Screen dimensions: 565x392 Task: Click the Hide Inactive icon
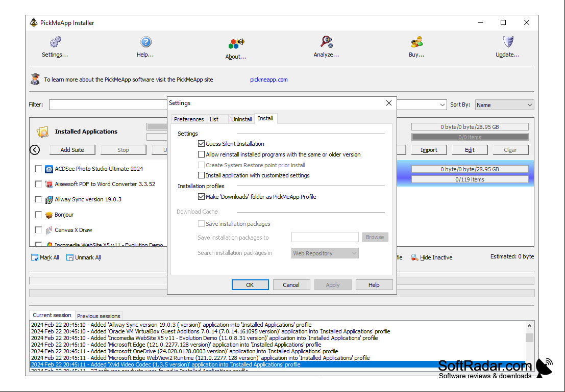[x=414, y=257]
